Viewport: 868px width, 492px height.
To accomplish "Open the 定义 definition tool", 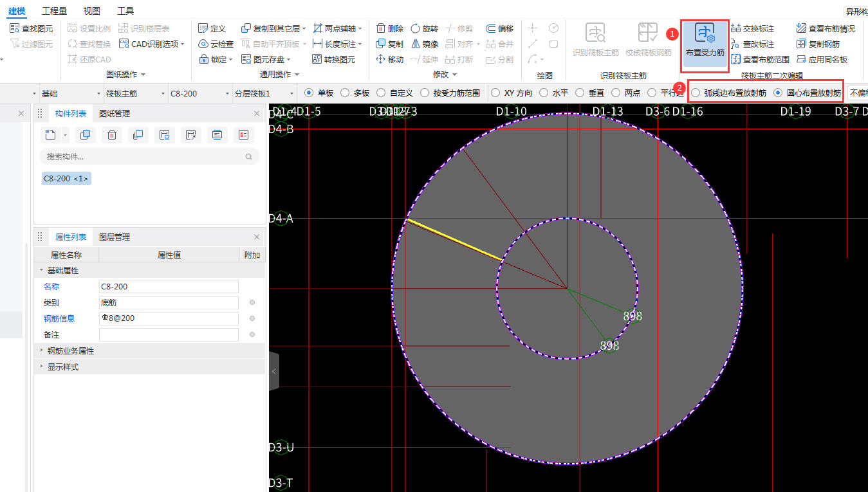I will click(x=212, y=28).
